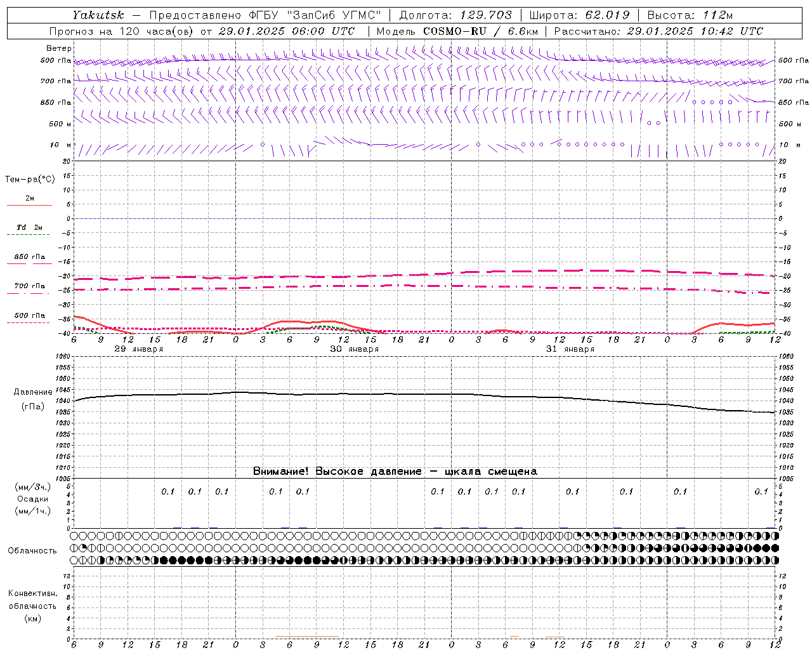Click the 500 гПа temperature legend entry
812x650 pixels.
pos(30,315)
